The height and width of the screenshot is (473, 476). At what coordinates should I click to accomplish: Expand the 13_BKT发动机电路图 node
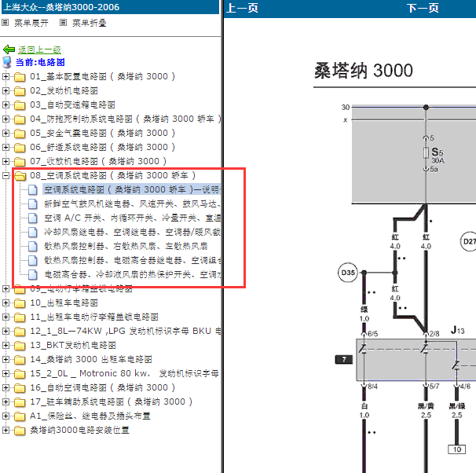pos(5,345)
